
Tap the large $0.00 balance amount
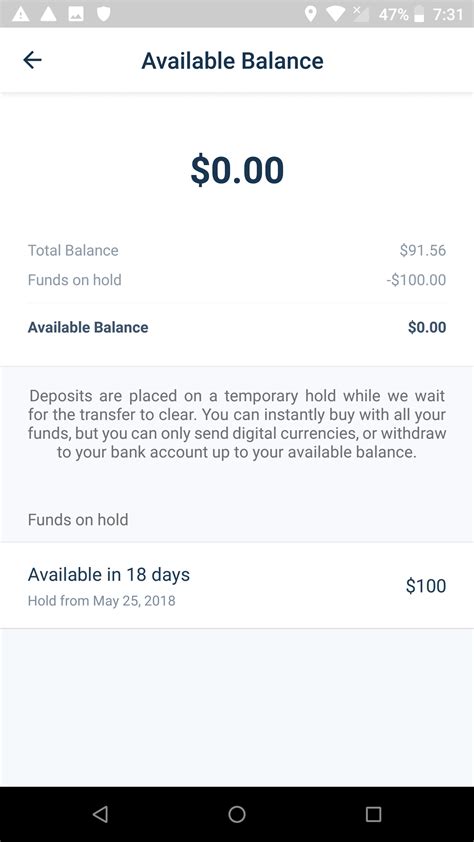[x=237, y=170]
